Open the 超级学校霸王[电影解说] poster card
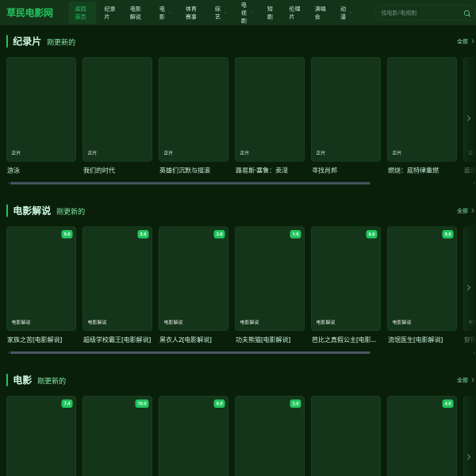This screenshot has height=476, width=476. (x=117, y=278)
